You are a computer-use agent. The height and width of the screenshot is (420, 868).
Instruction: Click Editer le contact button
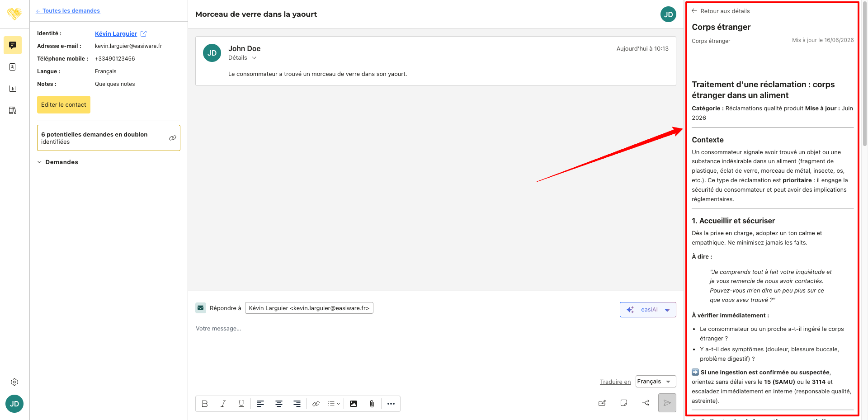64,104
